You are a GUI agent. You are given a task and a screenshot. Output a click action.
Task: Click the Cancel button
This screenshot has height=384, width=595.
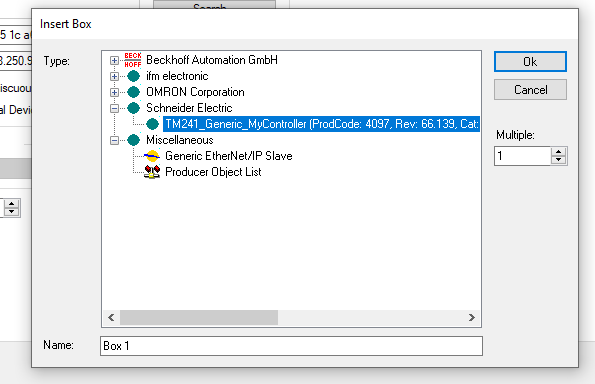(530, 90)
